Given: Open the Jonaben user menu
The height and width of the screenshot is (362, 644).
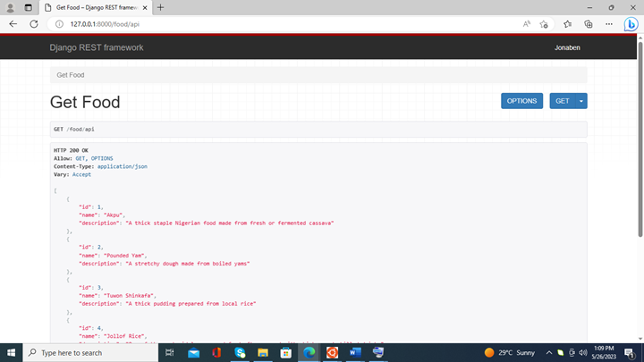Looking at the screenshot, I should click(x=567, y=47).
